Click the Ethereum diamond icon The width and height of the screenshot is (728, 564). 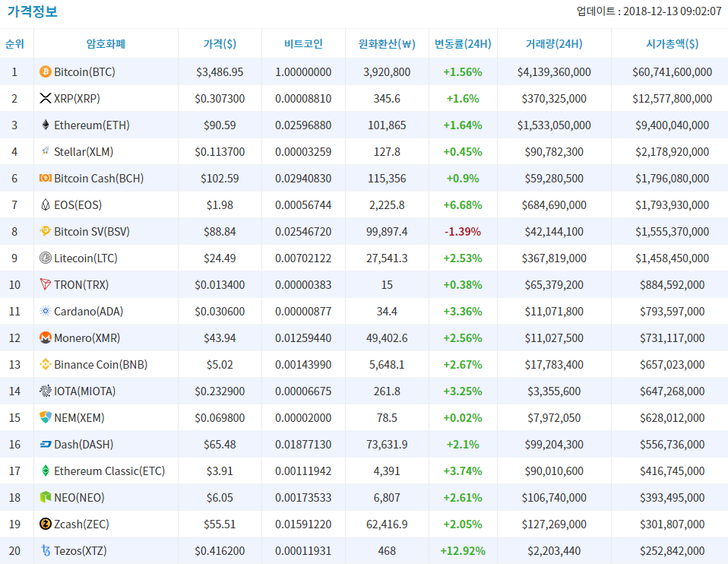[x=45, y=125]
